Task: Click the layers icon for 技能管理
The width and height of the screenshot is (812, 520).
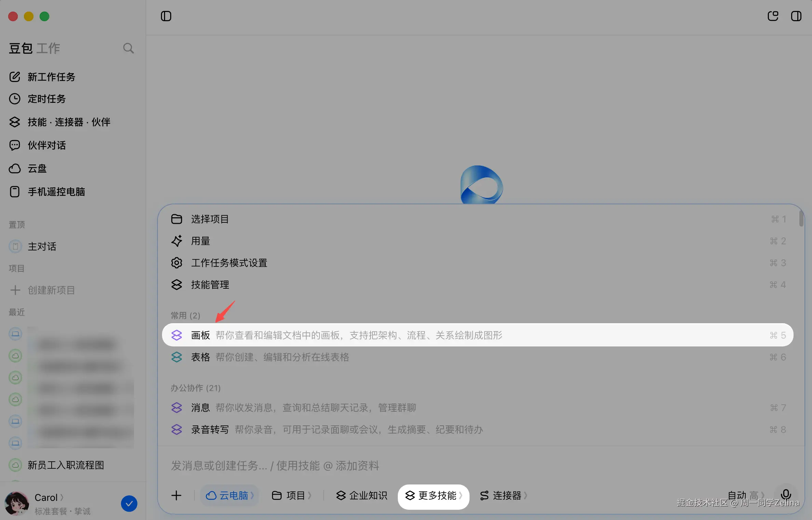Action: pos(177,285)
